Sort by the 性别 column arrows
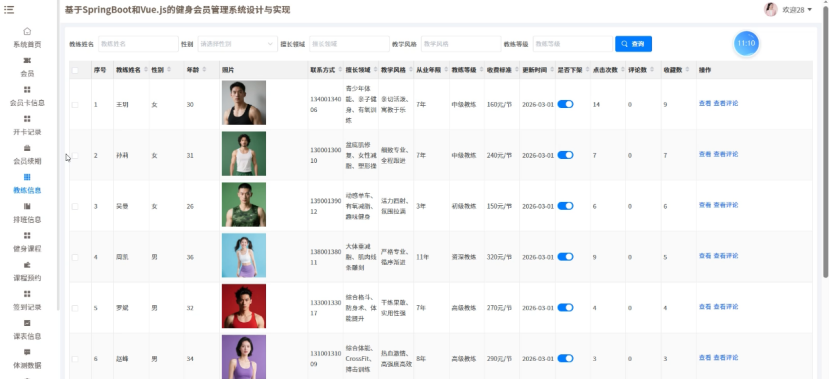 point(169,70)
